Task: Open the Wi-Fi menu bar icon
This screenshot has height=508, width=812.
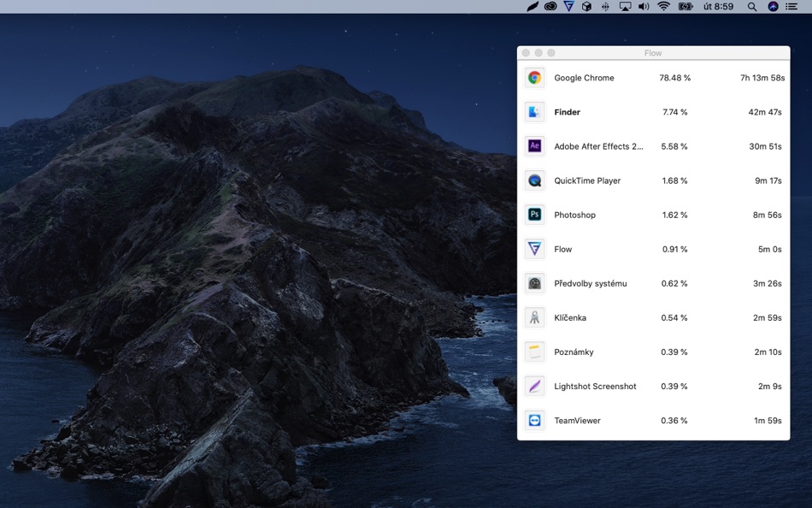Action: 663,7
